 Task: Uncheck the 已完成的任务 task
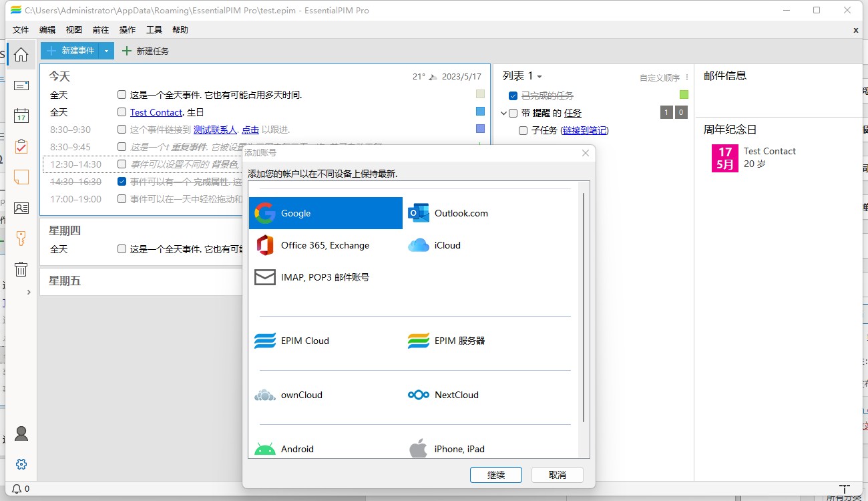click(513, 96)
